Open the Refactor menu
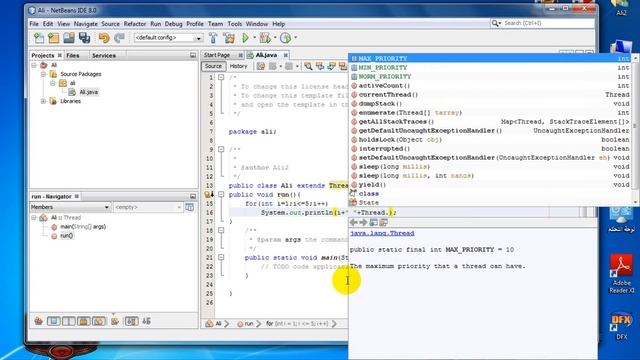Screen dimensions: 640x360 [135, 24]
